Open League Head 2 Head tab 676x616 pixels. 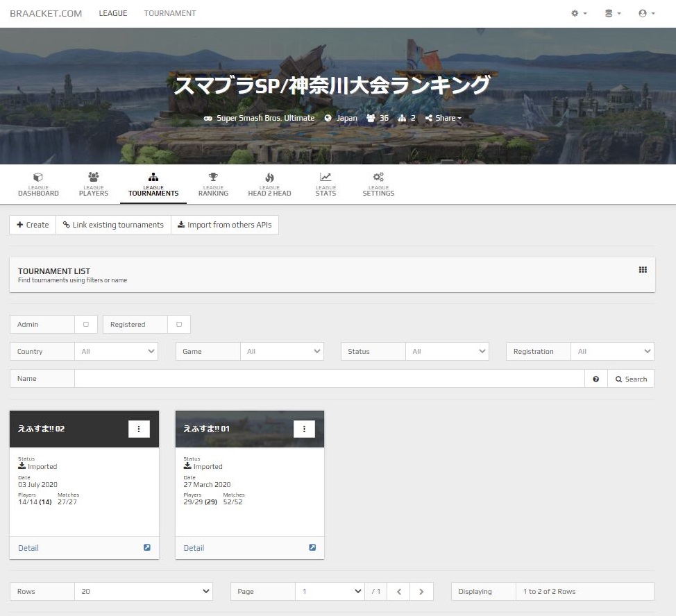pyautogui.click(x=269, y=185)
